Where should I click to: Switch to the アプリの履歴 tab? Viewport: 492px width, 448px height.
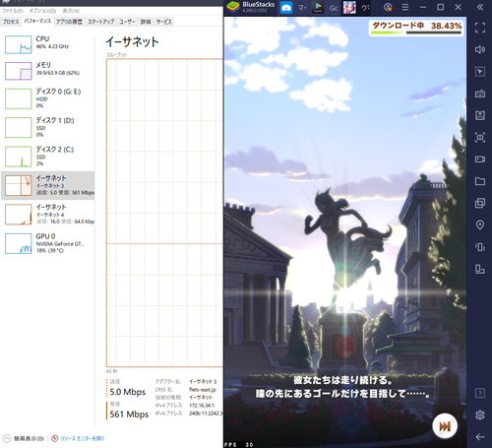tap(69, 22)
